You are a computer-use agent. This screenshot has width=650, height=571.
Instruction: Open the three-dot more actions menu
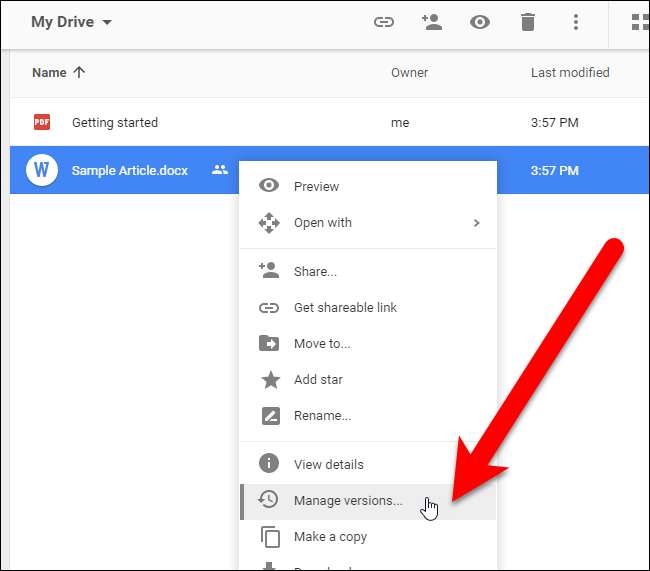pos(575,22)
